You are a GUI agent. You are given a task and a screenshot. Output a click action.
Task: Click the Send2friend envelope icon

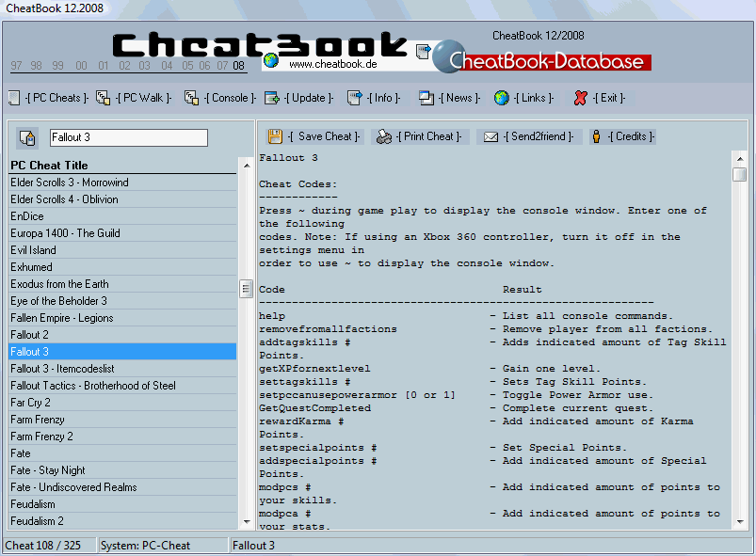tap(491, 137)
